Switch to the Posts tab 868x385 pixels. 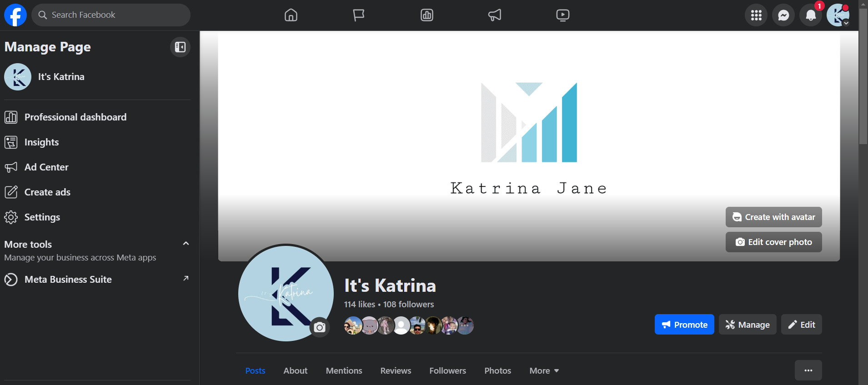coord(255,371)
